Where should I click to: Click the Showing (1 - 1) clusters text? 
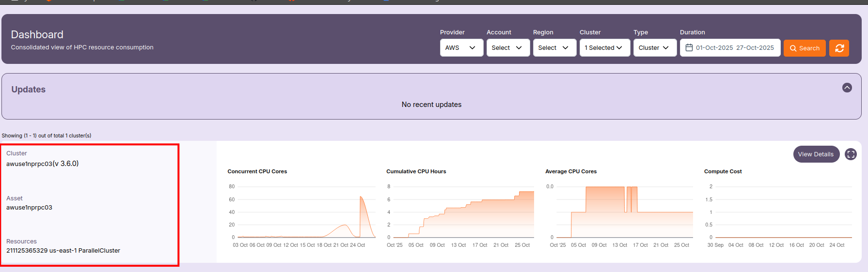tap(47, 136)
